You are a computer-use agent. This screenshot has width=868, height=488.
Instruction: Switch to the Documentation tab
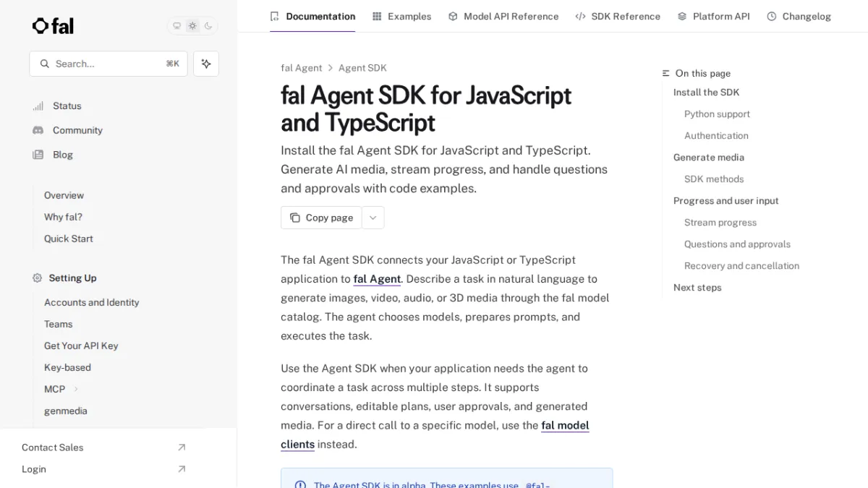312,16
